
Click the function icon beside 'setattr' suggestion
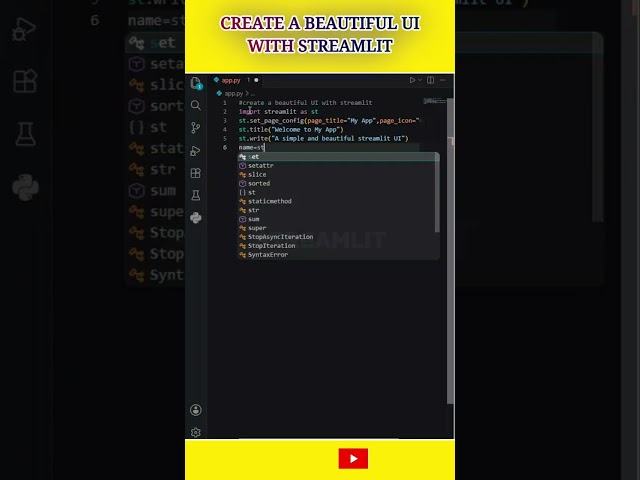(242, 166)
